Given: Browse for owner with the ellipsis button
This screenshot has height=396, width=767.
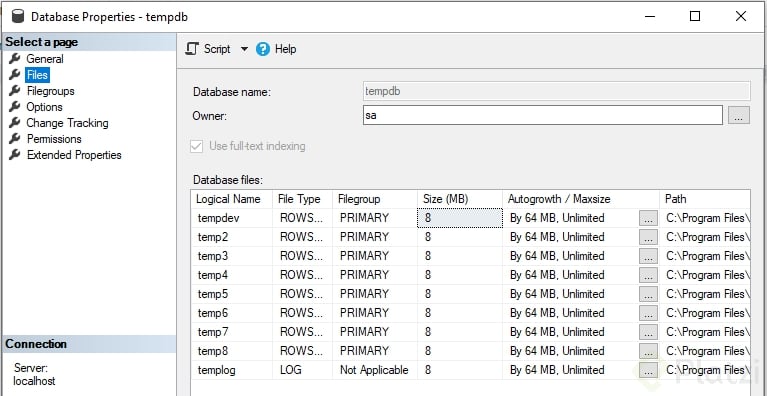Looking at the screenshot, I should click(x=739, y=115).
